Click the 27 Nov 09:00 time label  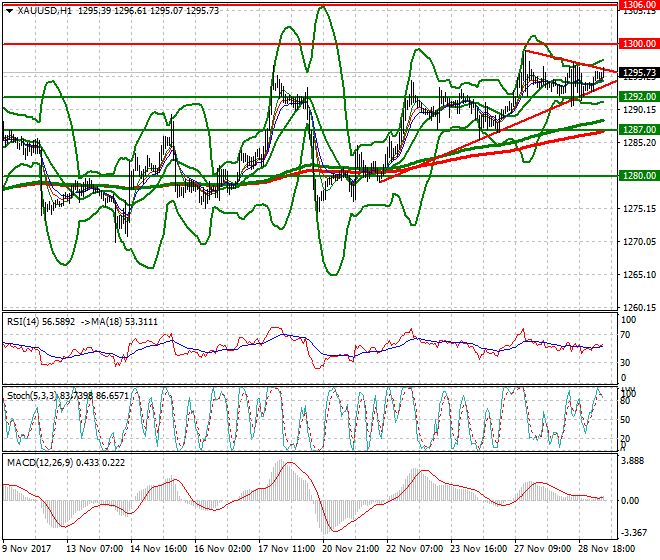tap(543, 549)
